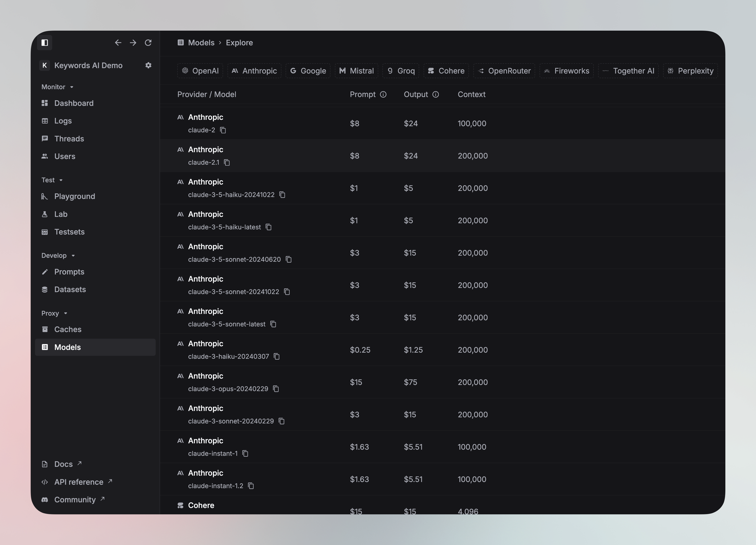Open the Logs page
Image resolution: width=756 pixels, height=545 pixels.
(x=95, y=121)
